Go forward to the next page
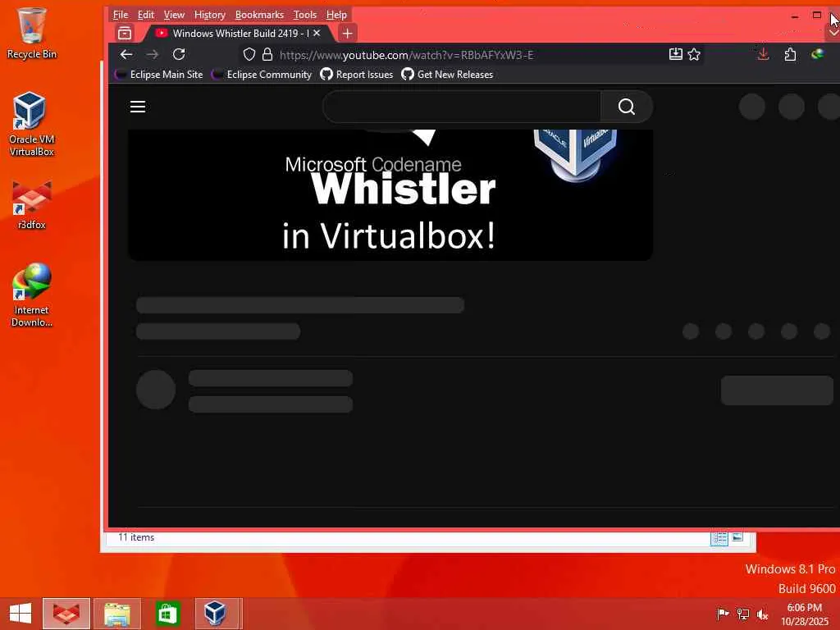Screen dimensions: 840x630 point(152,54)
